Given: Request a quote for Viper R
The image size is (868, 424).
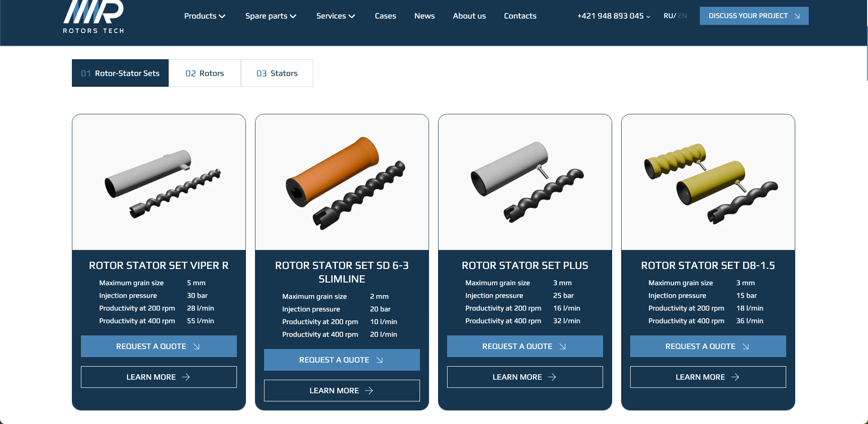Looking at the screenshot, I should coord(159,346).
